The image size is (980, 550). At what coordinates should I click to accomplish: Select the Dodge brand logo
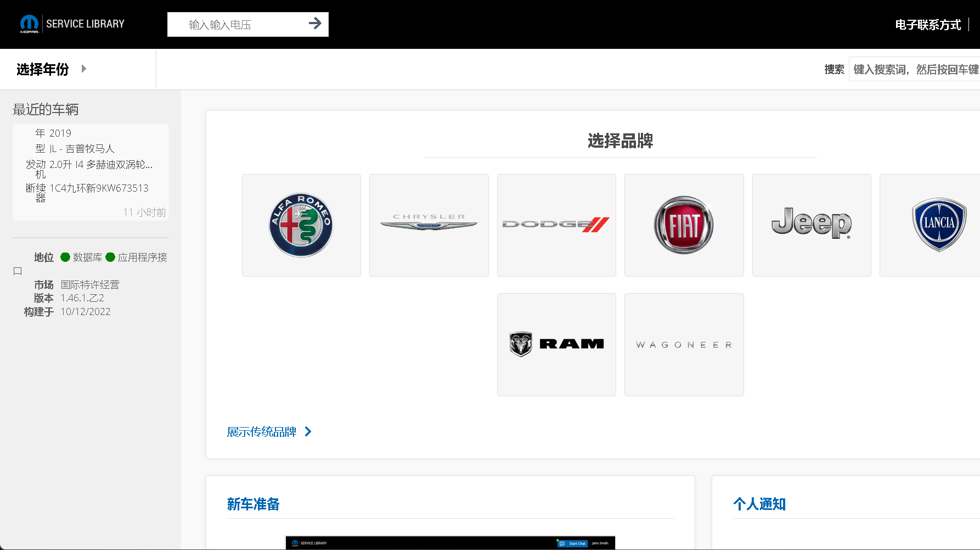(556, 225)
